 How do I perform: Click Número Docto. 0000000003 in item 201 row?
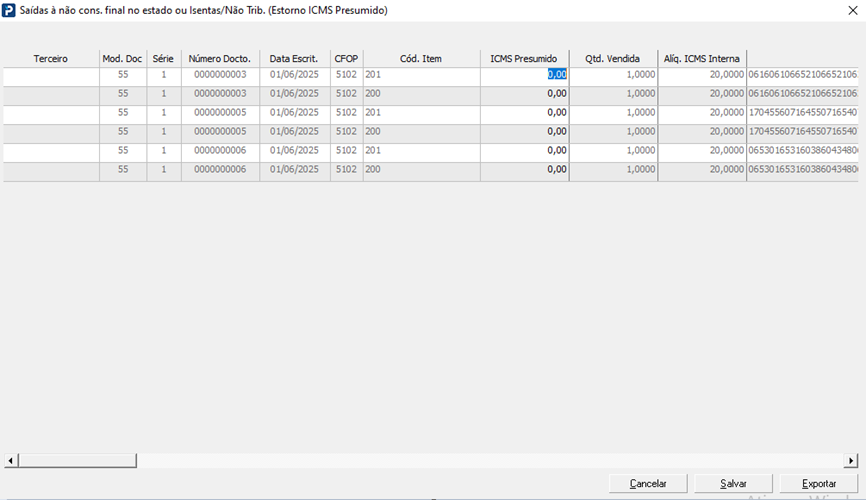(x=220, y=75)
